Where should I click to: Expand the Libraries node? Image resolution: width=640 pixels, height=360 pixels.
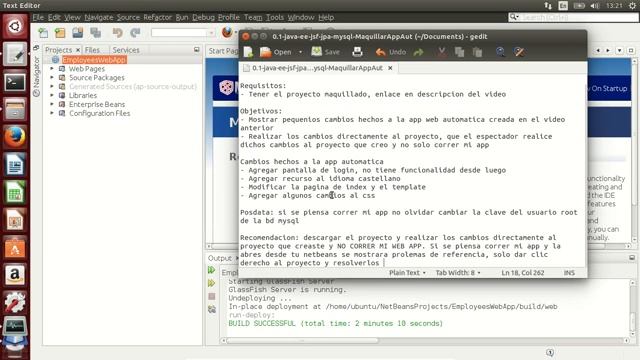pyautogui.click(x=52, y=96)
